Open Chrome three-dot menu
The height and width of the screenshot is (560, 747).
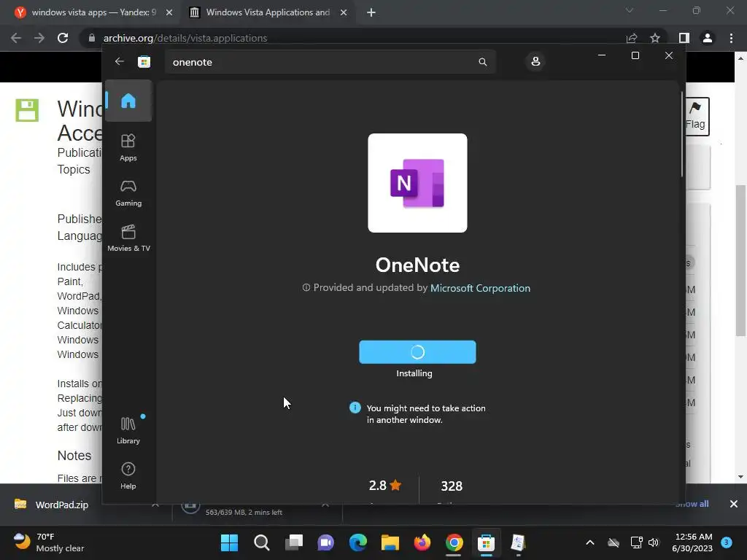[x=731, y=38]
